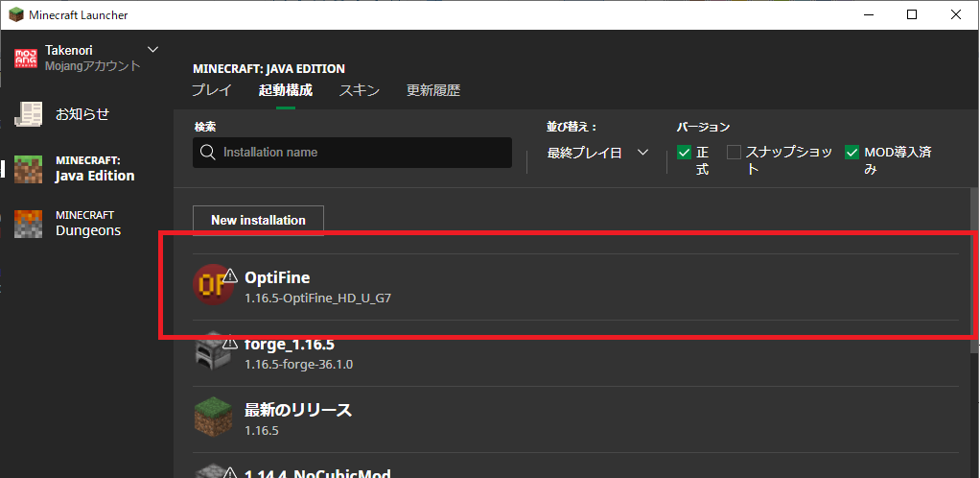Select the Minecraft Dungeons icon
This screenshot has height=478, width=980.
point(28,224)
